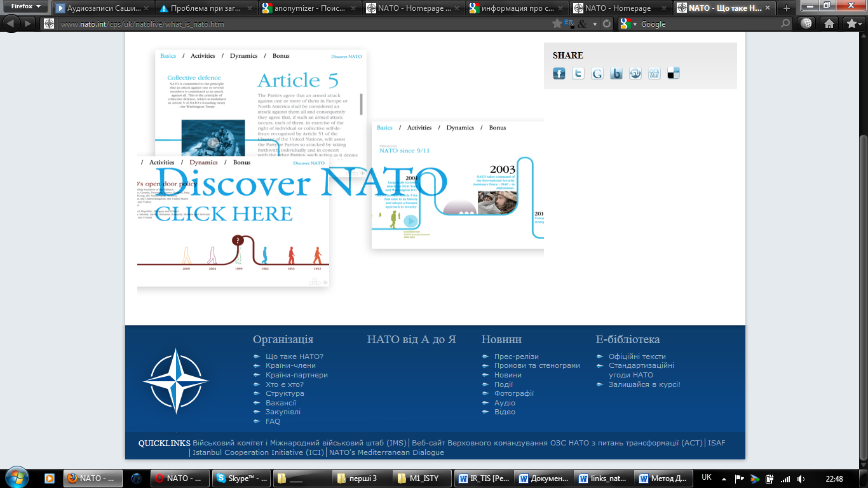Open Firefox application menu
Viewport: 868px width, 488px height.
click(x=25, y=6)
